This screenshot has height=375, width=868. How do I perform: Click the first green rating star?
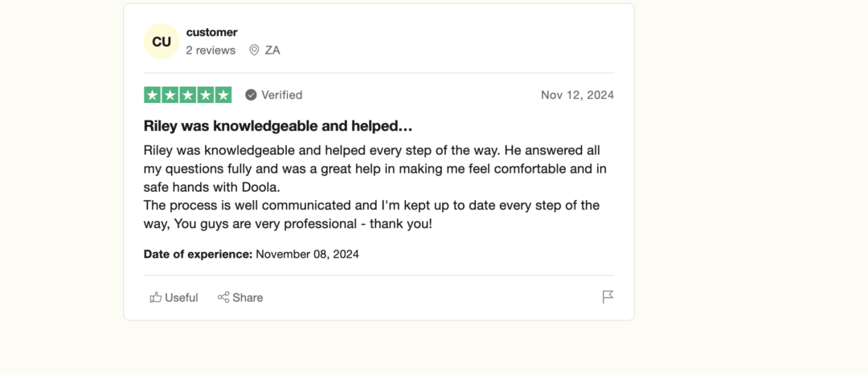[152, 95]
